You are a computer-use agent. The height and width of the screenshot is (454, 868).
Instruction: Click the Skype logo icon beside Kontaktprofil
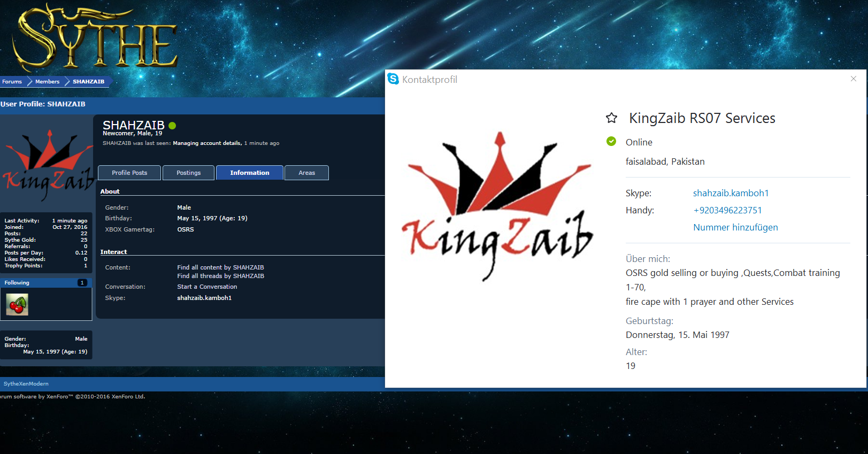(x=393, y=79)
